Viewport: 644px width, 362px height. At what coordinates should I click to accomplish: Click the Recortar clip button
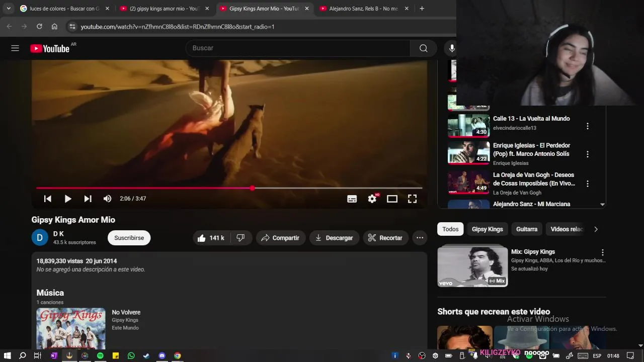click(385, 238)
